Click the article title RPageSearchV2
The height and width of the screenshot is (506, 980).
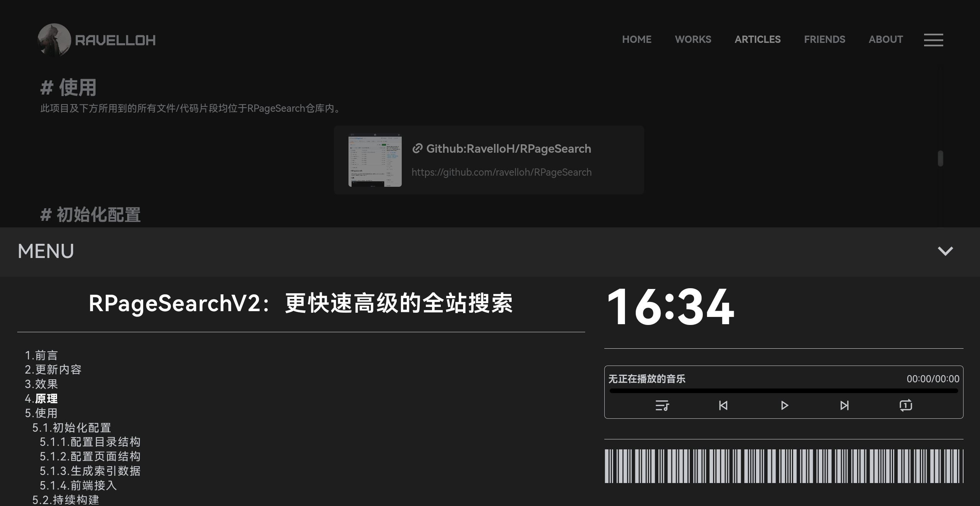pyautogui.click(x=301, y=304)
